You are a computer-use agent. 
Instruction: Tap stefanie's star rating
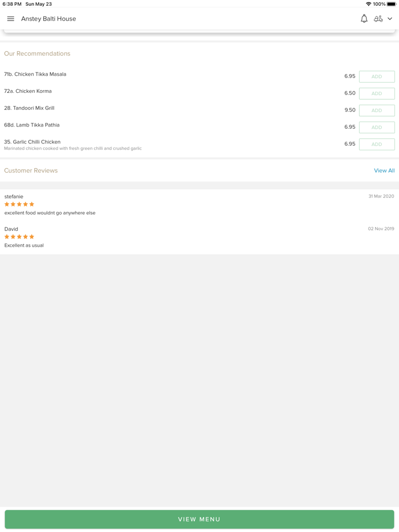19,204
